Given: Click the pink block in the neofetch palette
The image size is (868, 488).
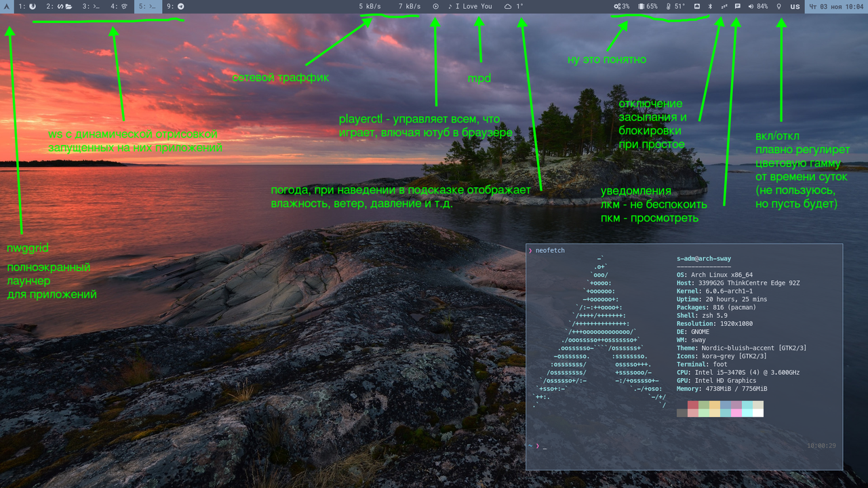Looking at the screenshot, I should 736,413.
